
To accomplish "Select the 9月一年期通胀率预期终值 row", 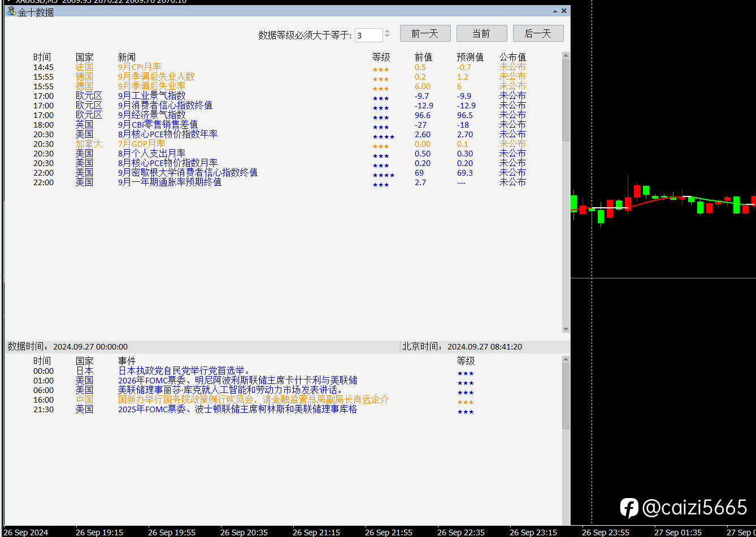I will pos(280,182).
